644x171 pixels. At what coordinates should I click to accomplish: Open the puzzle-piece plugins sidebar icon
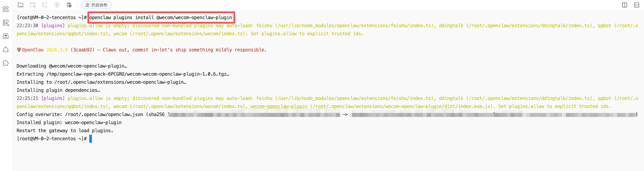pos(6,63)
